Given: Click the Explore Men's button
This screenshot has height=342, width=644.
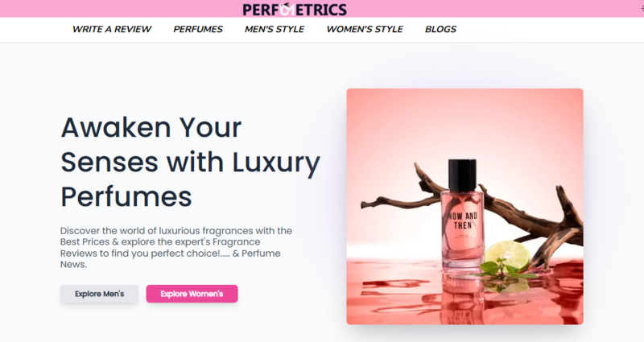Looking at the screenshot, I should [x=99, y=294].
